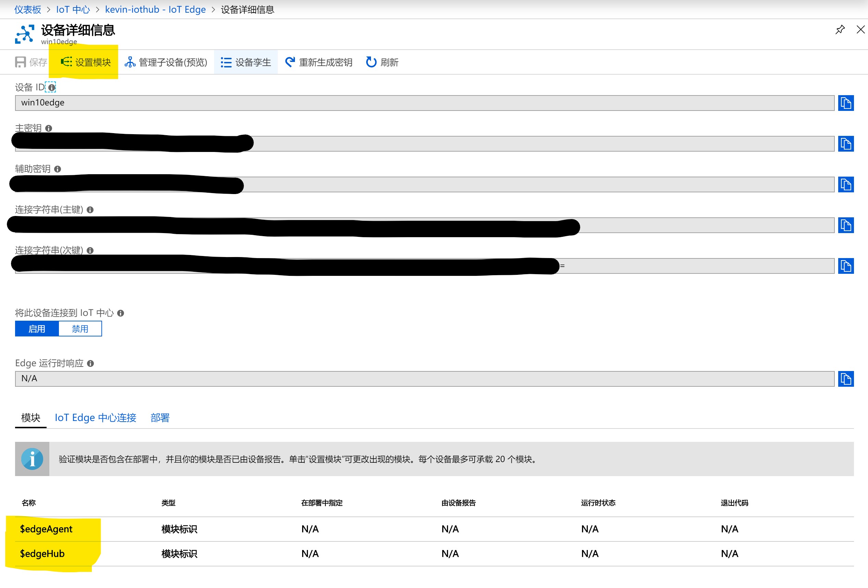
Task: Click 由设备报告 column header
Action: click(459, 502)
